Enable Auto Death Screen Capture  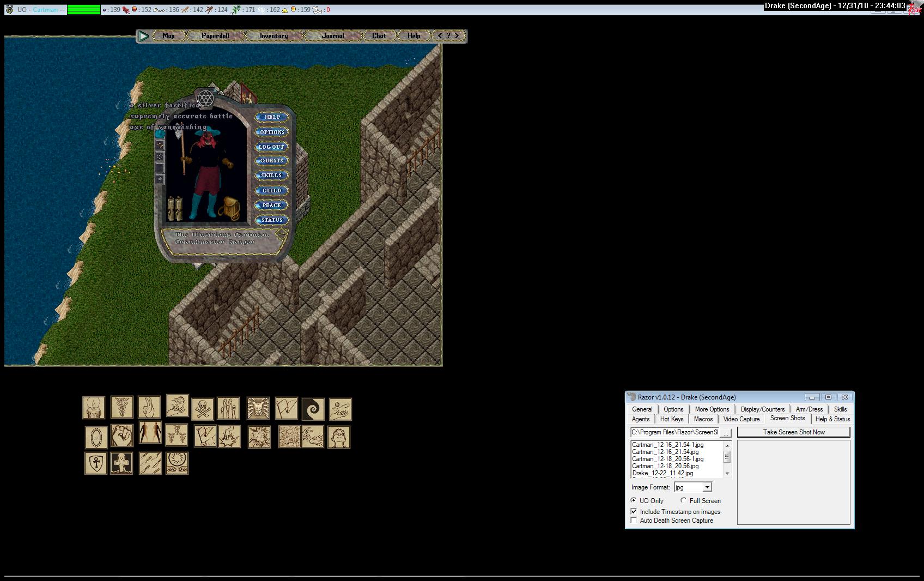pos(634,521)
